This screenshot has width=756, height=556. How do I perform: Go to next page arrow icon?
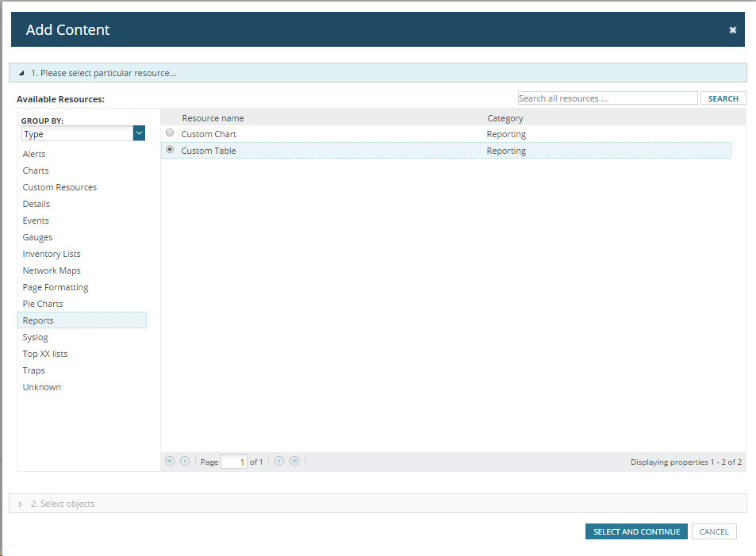[x=279, y=461]
